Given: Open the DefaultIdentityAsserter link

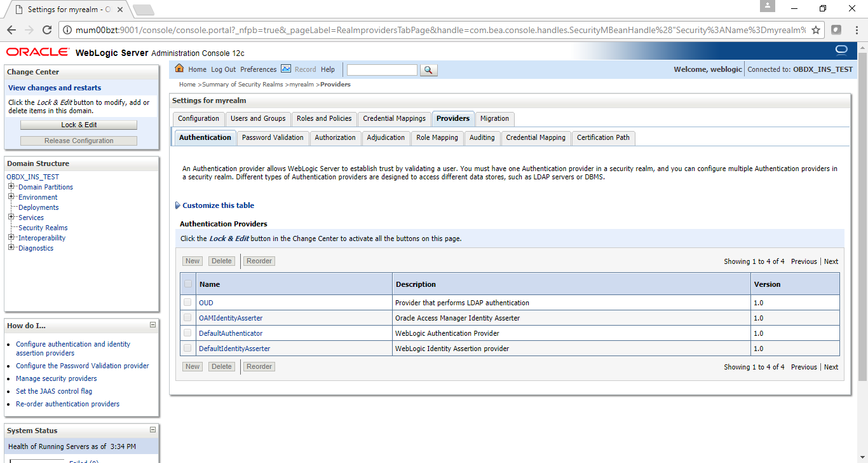Looking at the screenshot, I should (x=234, y=349).
